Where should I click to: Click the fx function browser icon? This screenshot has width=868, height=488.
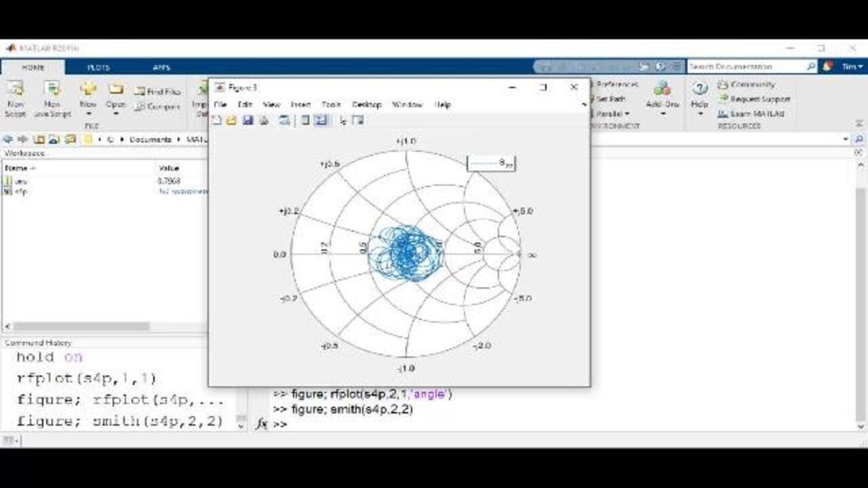[x=262, y=424]
